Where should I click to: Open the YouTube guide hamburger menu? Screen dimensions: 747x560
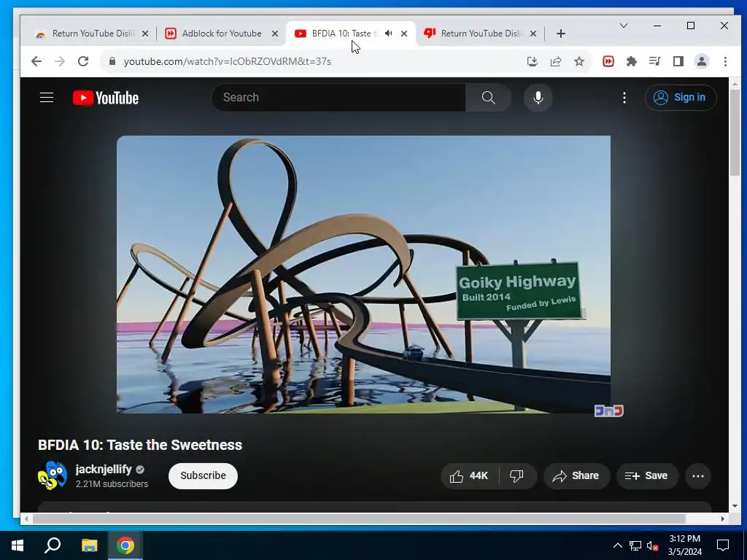tap(46, 98)
